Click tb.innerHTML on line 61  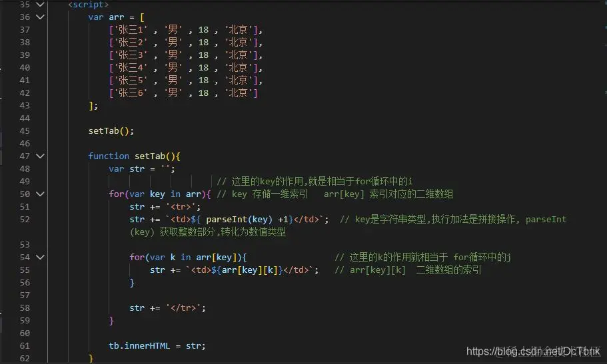point(139,346)
